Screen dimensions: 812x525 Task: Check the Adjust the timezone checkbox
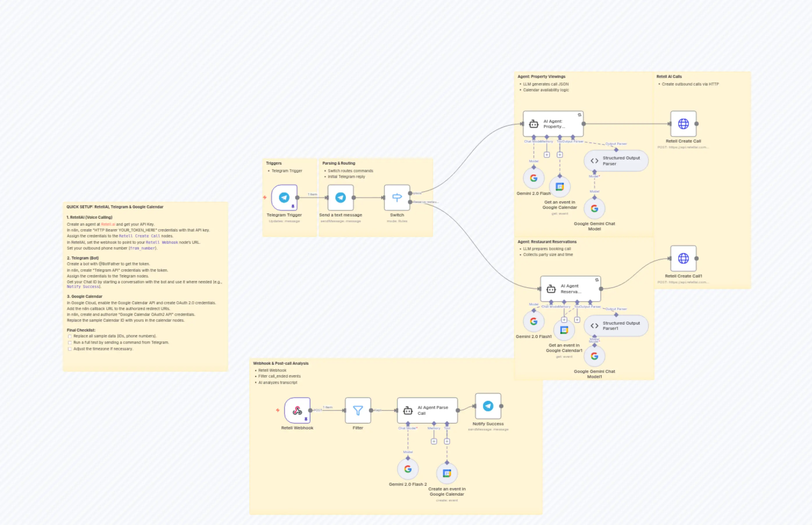70,349
